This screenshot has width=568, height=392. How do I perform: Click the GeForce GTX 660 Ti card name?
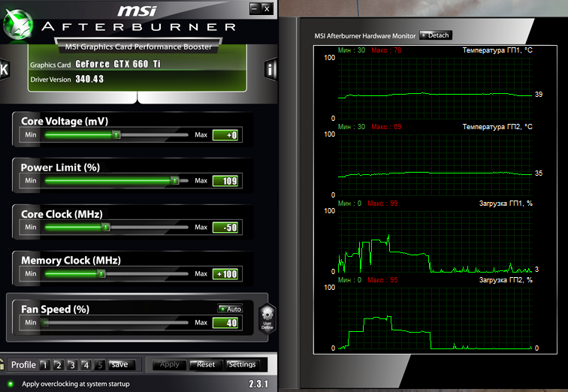click(x=118, y=64)
